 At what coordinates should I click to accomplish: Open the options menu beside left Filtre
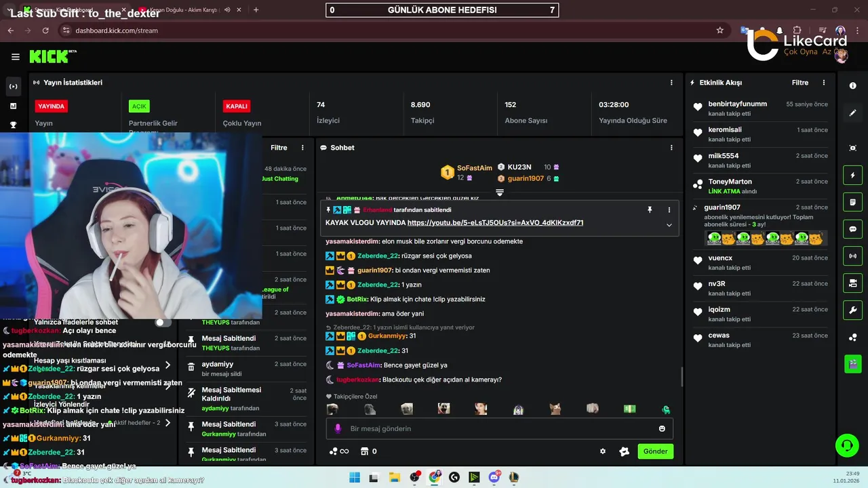tap(302, 148)
